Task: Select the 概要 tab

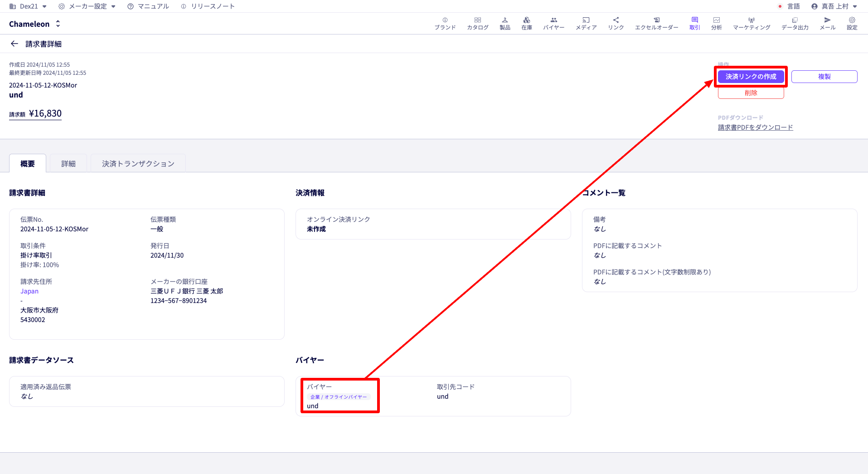Action: pyautogui.click(x=28, y=163)
